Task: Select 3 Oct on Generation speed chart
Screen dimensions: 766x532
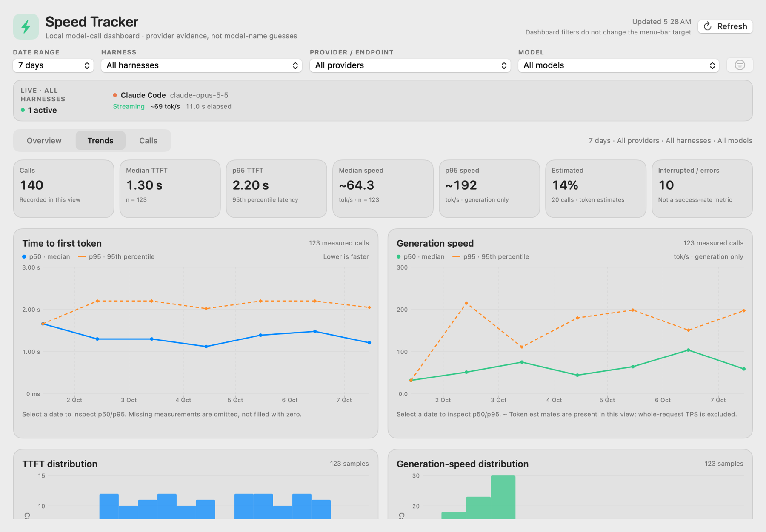Action: point(498,400)
